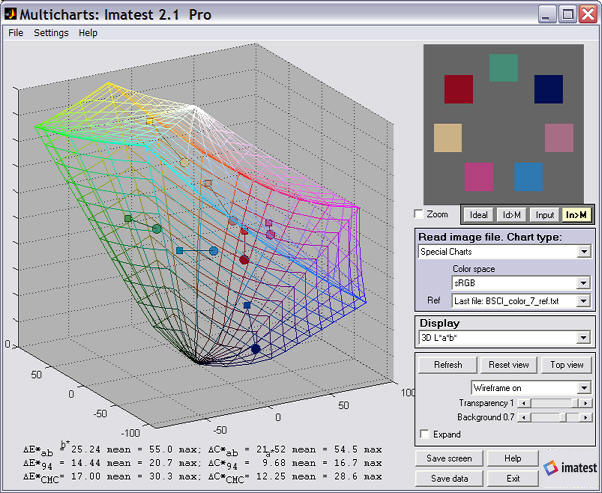The image size is (602, 493).
Task: Click the navy circle marker near plot bottom
Action: click(256, 349)
